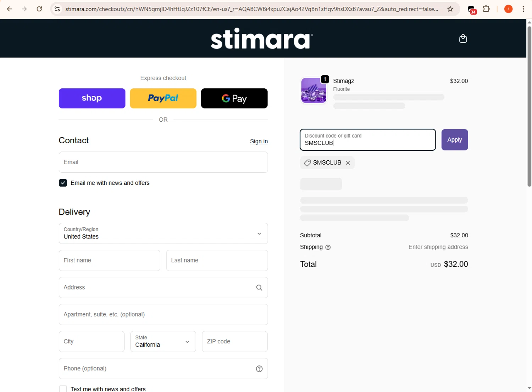Apply the discount code
Viewport: 532px width, 392px height.
point(455,140)
